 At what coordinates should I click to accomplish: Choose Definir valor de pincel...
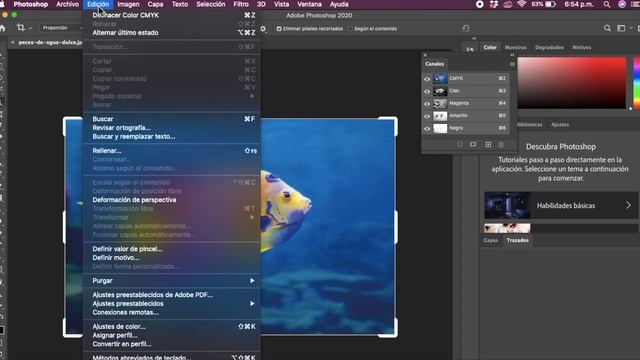tap(171, 249)
